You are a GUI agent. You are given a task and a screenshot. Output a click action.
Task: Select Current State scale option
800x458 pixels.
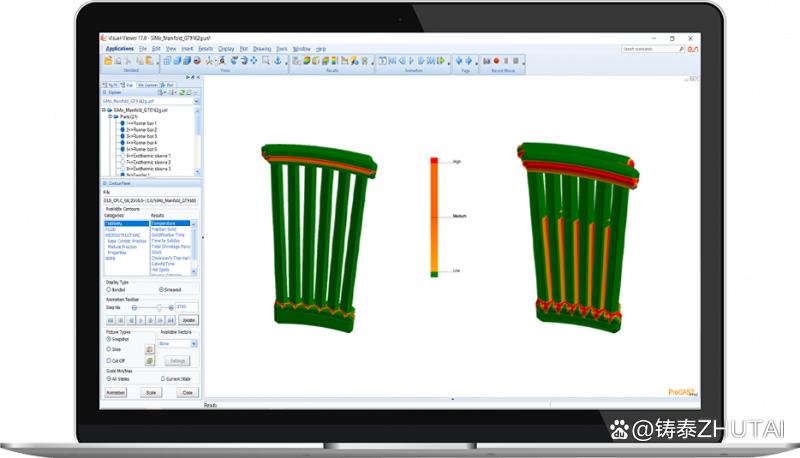[x=163, y=379]
